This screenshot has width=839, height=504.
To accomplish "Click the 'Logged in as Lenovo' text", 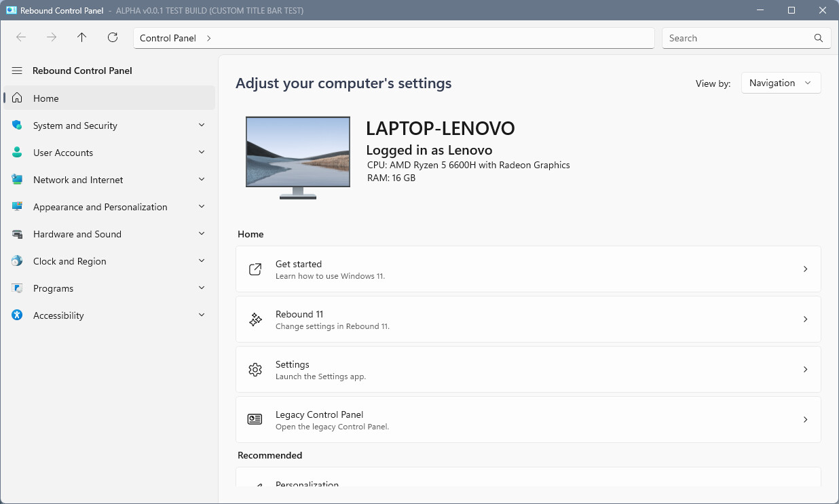I will (429, 150).
